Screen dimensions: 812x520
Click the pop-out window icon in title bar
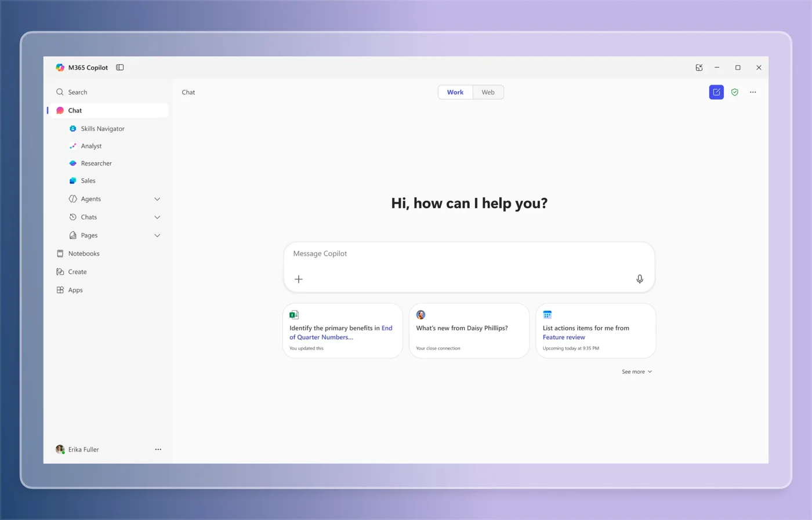click(x=699, y=67)
